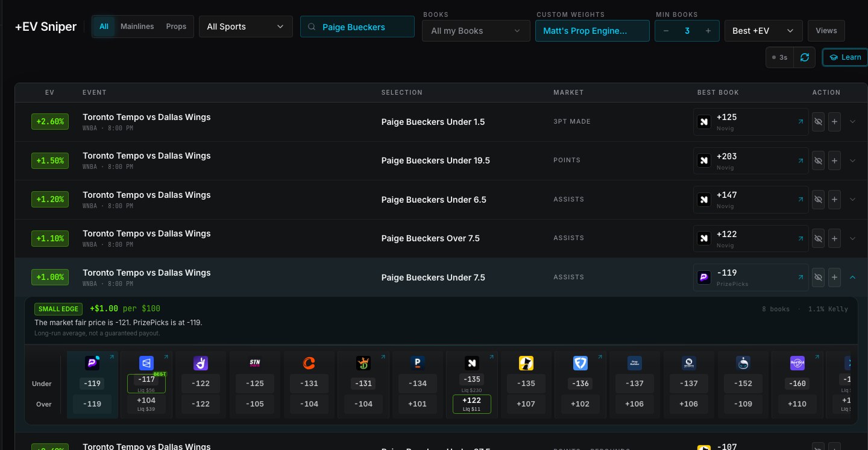This screenshot has height=450, width=868.
Task: Click the Paige Bueckers search field
Action: coord(357,27)
